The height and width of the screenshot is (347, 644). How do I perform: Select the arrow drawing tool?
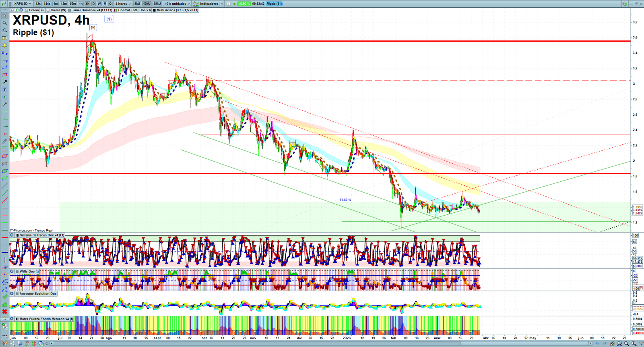5,82
